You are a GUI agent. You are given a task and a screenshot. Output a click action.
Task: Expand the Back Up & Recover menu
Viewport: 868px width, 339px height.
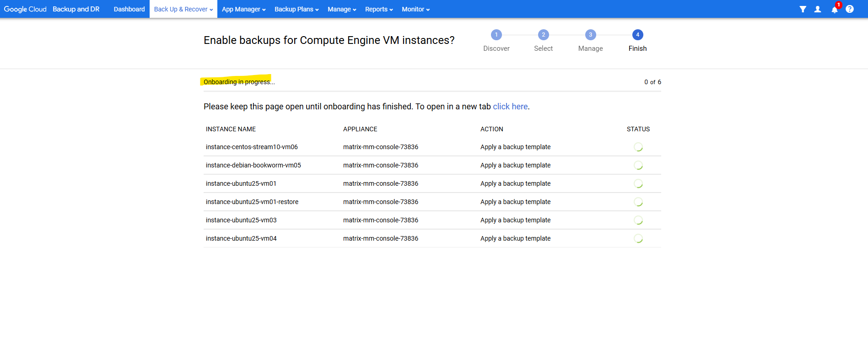[183, 9]
